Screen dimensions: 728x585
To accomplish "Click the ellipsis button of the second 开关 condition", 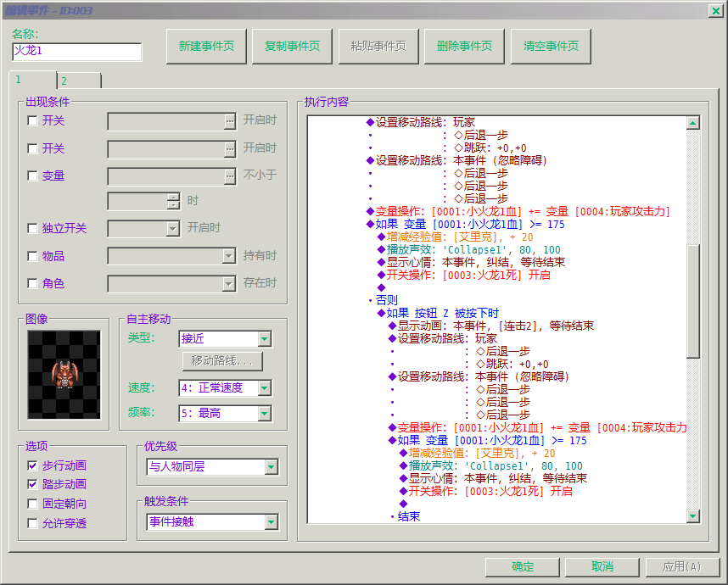I will pos(230,149).
